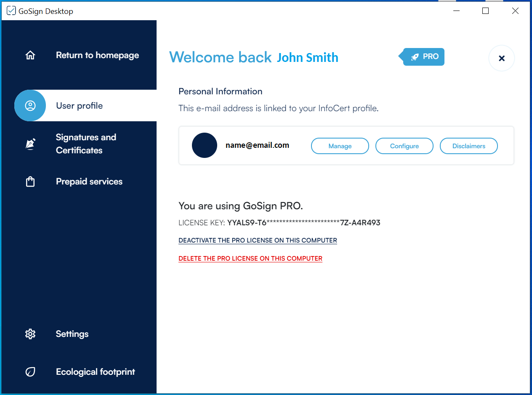
Task: Click the prepaid services bag icon
Action: 30,182
